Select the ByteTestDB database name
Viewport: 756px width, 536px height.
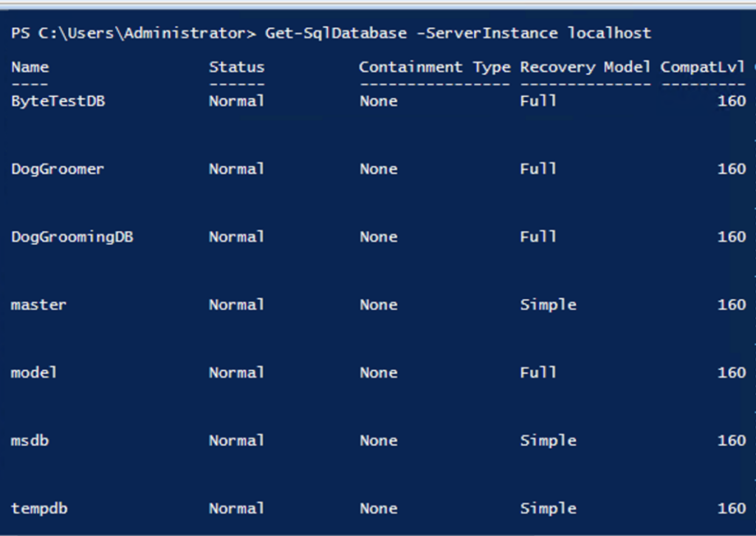pyautogui.click(x=58, y=101)
